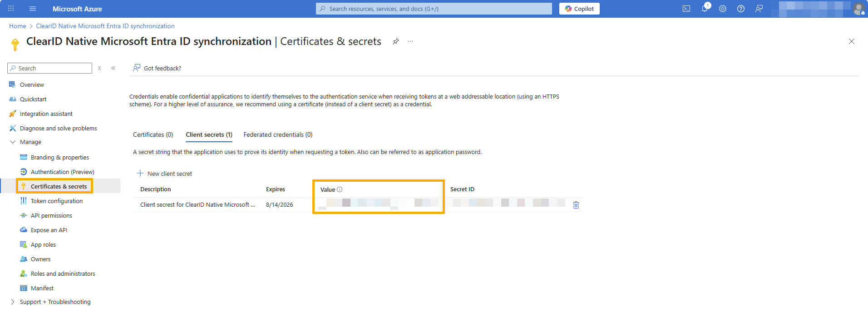Viewport: 868px width, 318px height.
Task: Open Expose an API
Action: pos(49,230)
